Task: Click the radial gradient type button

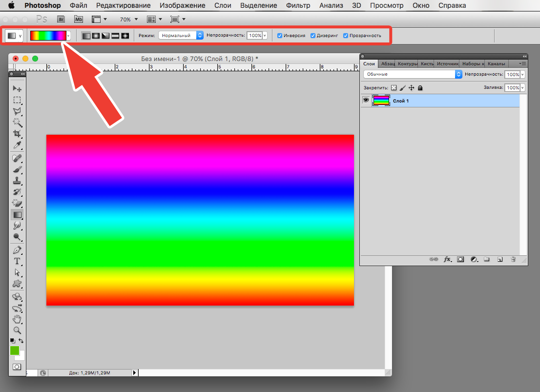Action: (x=96, y=36)
